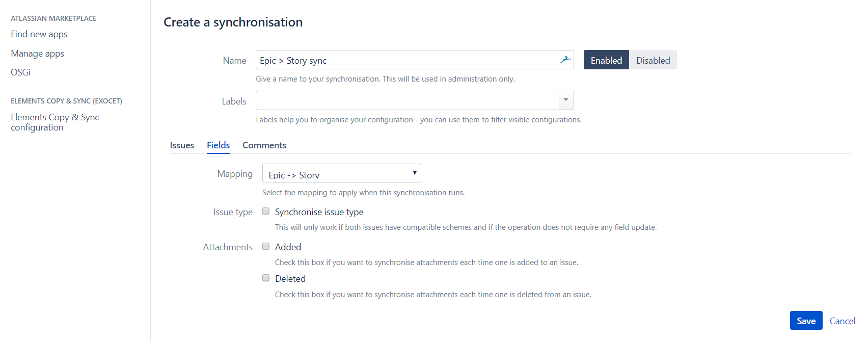Switch synchronisation to Disabled
This screenshot has width=868, height=341.
pos(653,60)
